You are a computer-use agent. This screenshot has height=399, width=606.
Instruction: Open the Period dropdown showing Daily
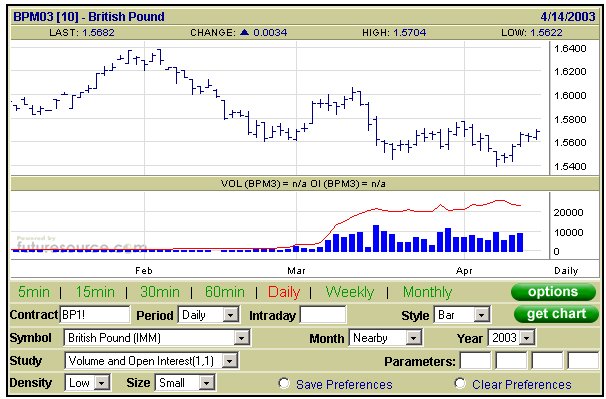[208, 315]
